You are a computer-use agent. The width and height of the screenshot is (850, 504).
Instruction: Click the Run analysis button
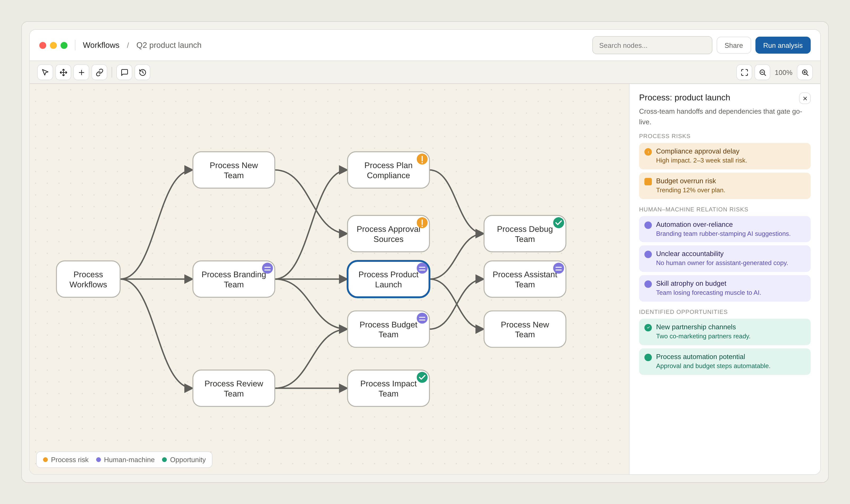click(783, 45)
